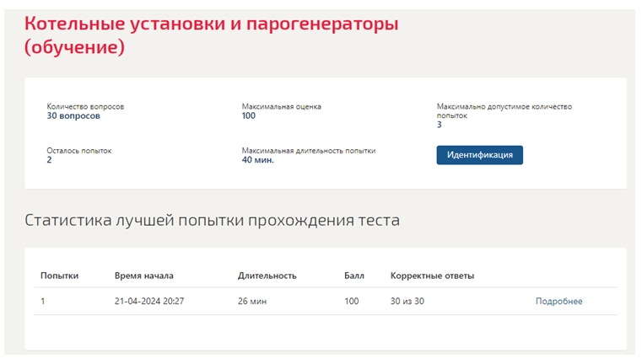Click the Количество вопросов label
Image resolution: width=642 pixels, height=364 pixels.
point(85,106)
